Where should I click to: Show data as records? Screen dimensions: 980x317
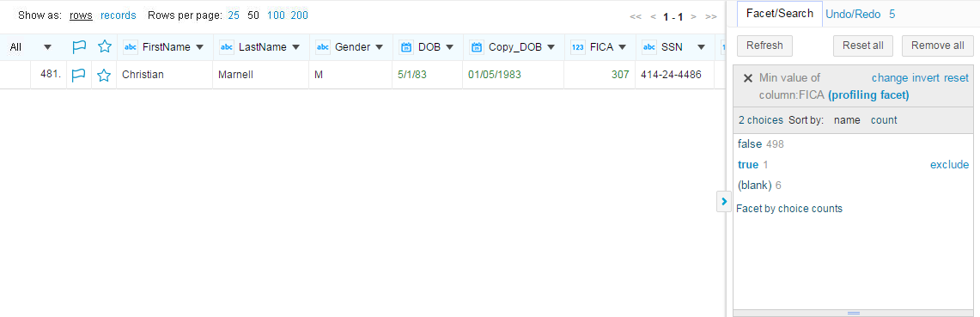(119, 15)
